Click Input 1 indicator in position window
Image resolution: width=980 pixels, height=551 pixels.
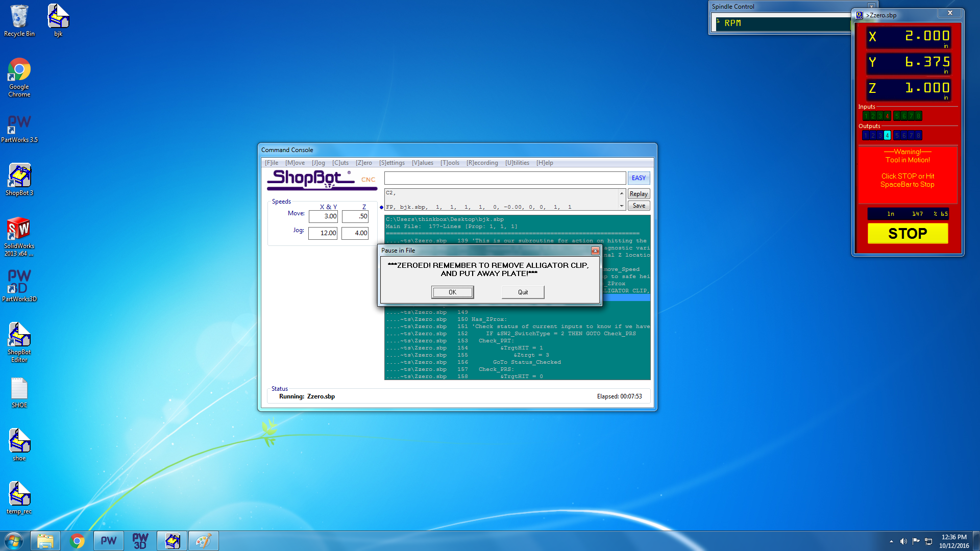[866, 116]
